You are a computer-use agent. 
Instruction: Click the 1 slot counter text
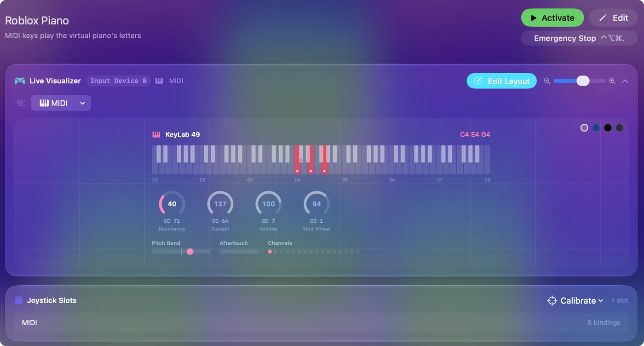[x=620, y=300]
